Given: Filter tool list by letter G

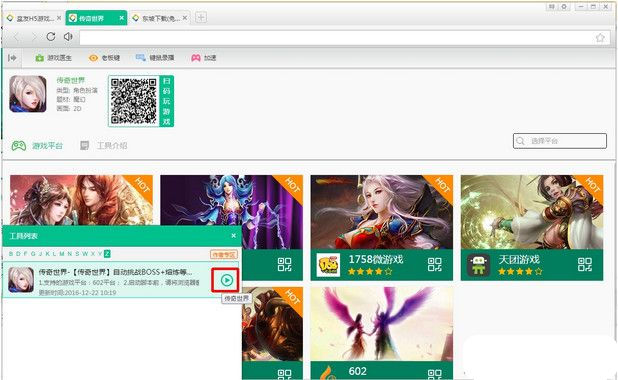Looking at the screenshot, I should pyautogui.click(x=33, y=254).
